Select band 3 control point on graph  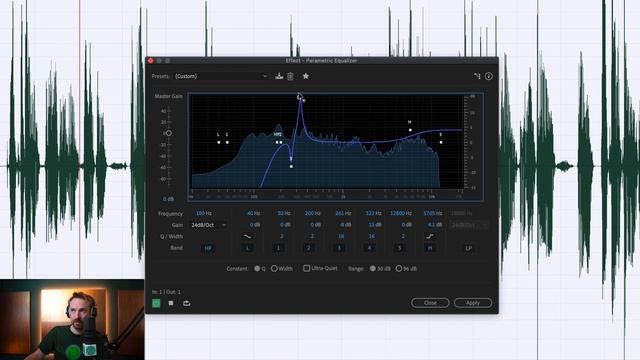click(291, 167)
